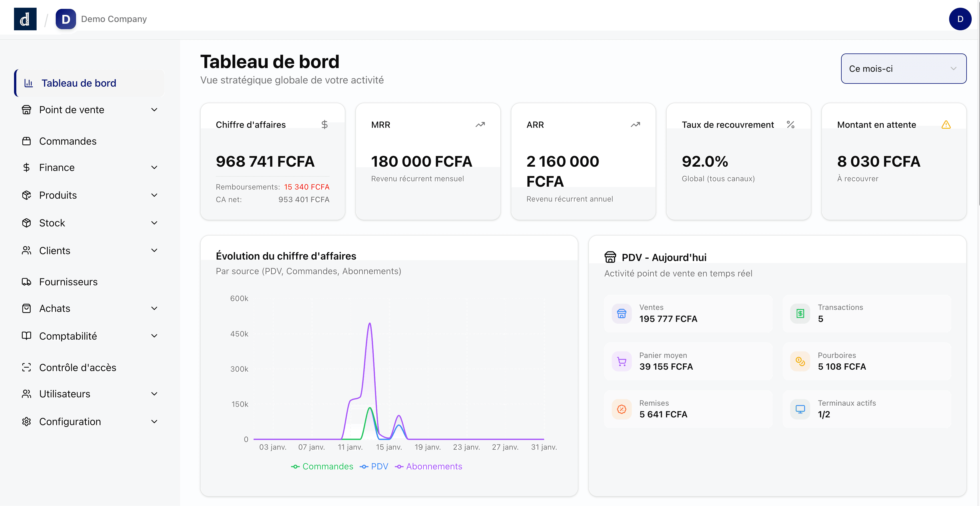Click the warning icon on Montant en attente
This screenshot has width=980, height=506.
click(946, 124)
